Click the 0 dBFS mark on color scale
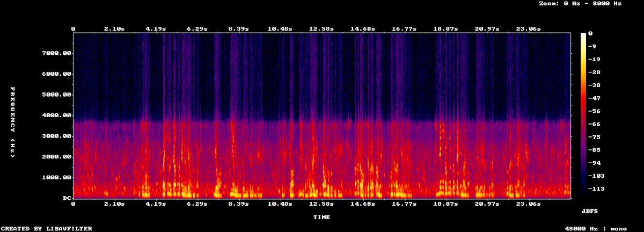644x232 pixels. [590, 33]
